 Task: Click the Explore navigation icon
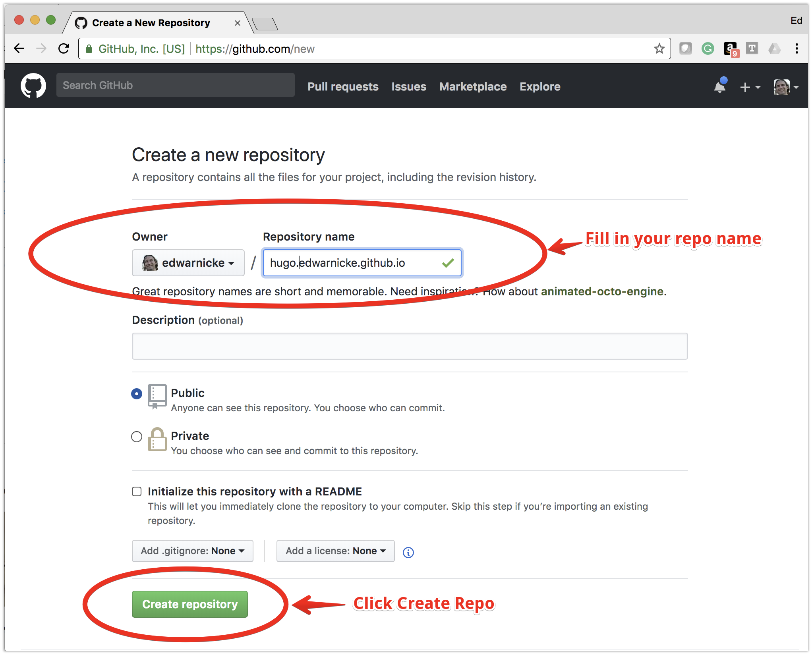tap(539, 86)
